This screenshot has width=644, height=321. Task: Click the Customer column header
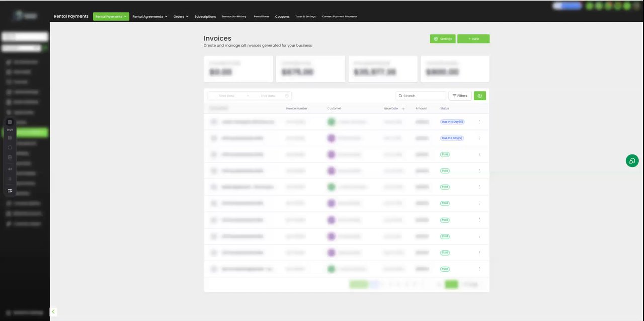pyautogui.click(x=334, y=108)
